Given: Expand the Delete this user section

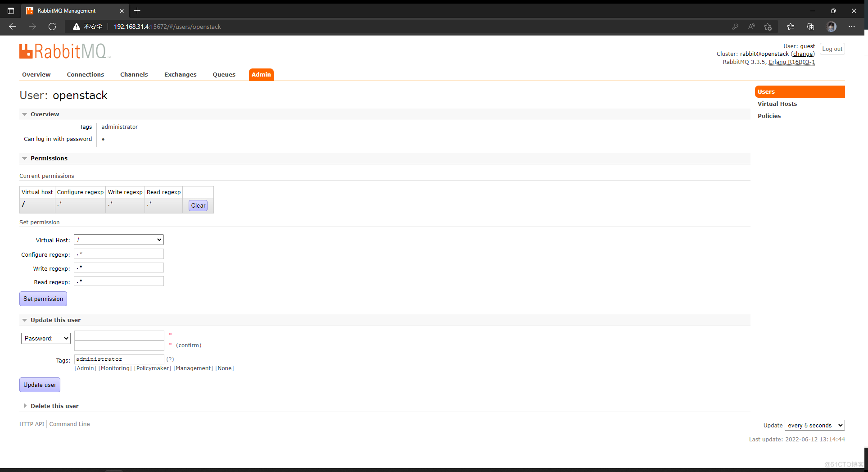Looking at the screenshot, I should pyautogui.click(x=54, y=406).
